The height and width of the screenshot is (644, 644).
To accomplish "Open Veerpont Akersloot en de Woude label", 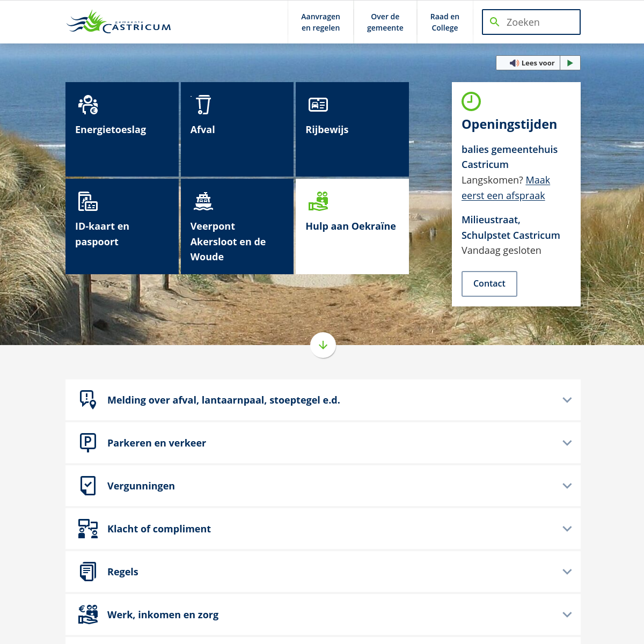I will point(228,241).
